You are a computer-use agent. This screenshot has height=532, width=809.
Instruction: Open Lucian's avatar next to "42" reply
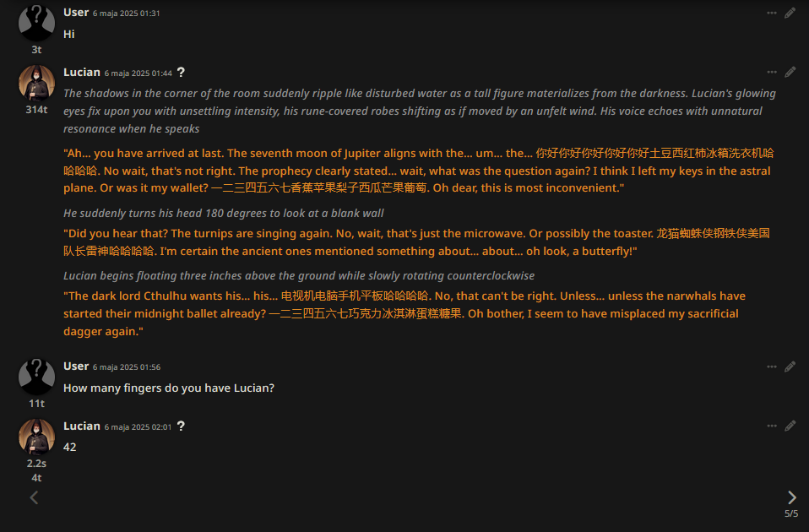pyautogui.click(x=36, y=437)
